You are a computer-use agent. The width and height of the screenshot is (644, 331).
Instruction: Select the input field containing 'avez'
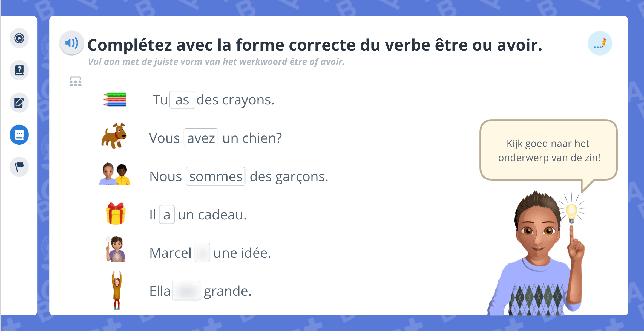pyautogui.click(x=201, y=138)
